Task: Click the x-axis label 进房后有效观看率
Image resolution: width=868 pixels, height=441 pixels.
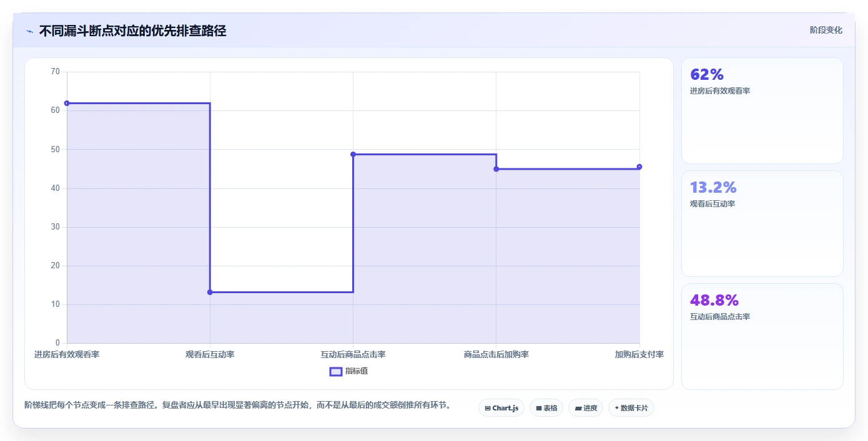Action: click(67, 354)
